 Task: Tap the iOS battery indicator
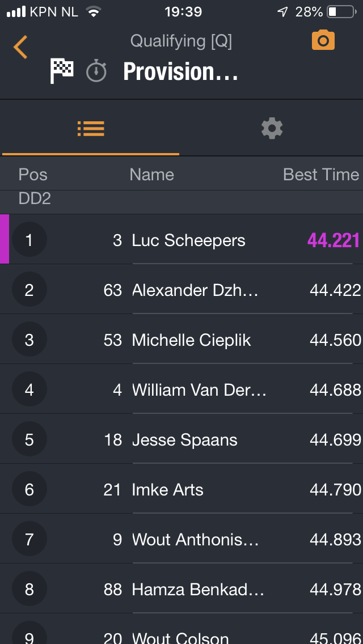[340, 12]
